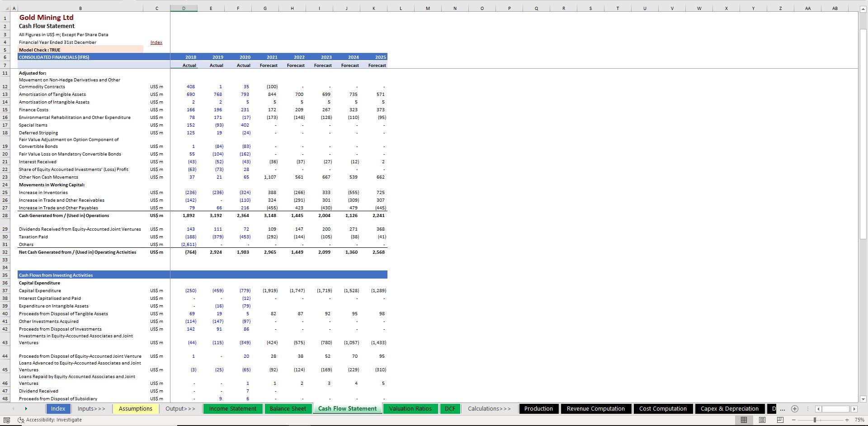
Task: Click the horizontal scrollbar left arrow
Action: (818, 409)
